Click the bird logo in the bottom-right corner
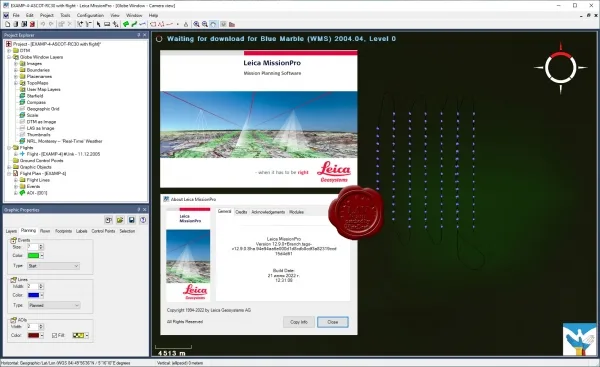This screenshot has height=367, width=600. coord(579,339)
